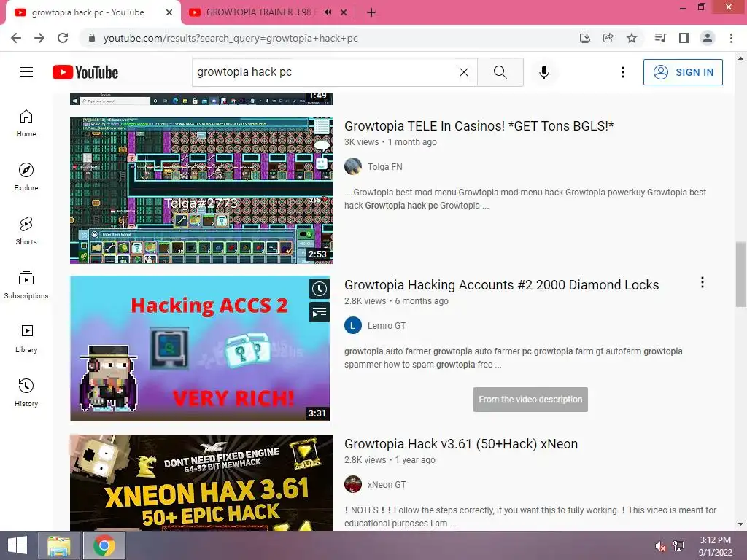Click the install app icon in address bar
Viewport: 747px width, 560px height.
[585, 38]
